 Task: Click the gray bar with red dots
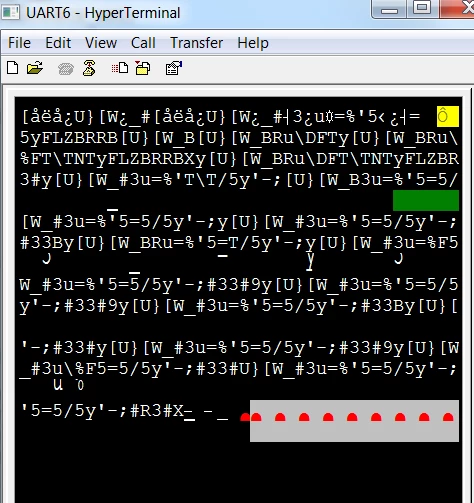coord(354,421)
